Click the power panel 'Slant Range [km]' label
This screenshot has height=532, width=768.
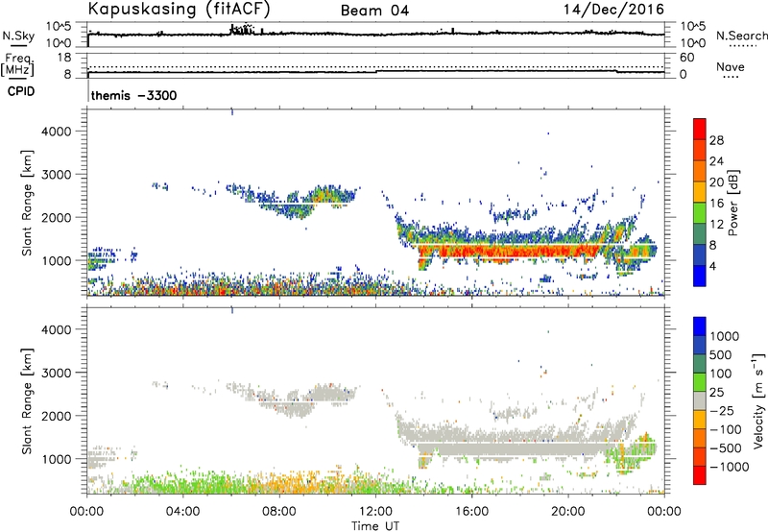[x=27, y=203]
